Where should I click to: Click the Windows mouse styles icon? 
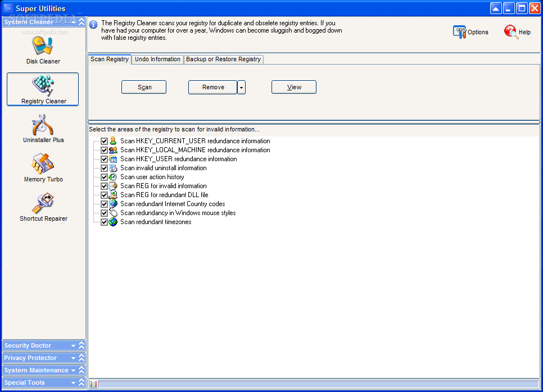(113, 213)
